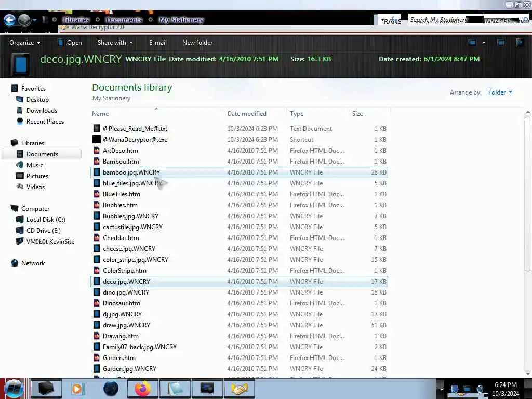This screenshot has width=532, height=399.
Task: Select Libraries in the navigation pane
Action: click(x=33, y=143)
